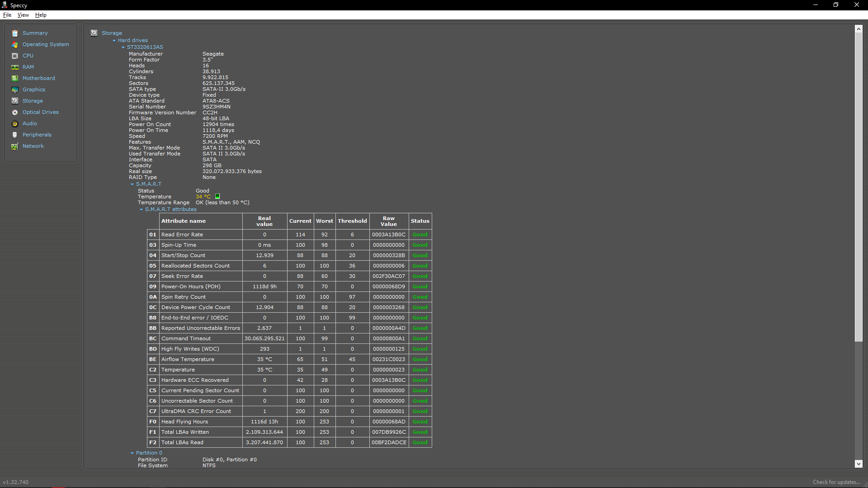The height and width of the screenshot is (488, 868).
Task: Select the Power-On Hours (POH) row
Action: tap(289, 286)
